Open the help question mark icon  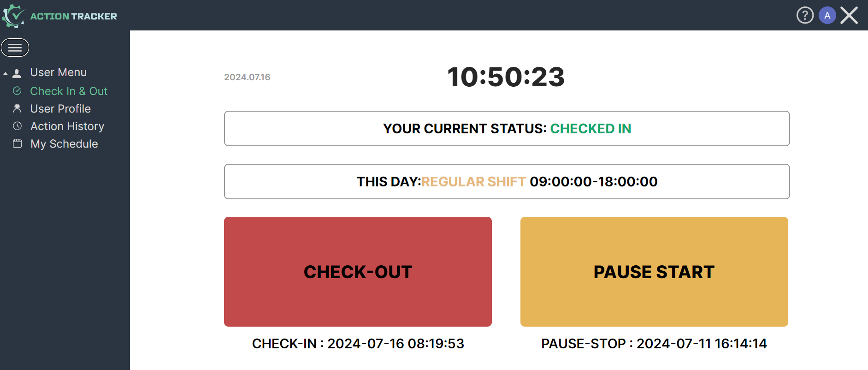tap(805, 15)
